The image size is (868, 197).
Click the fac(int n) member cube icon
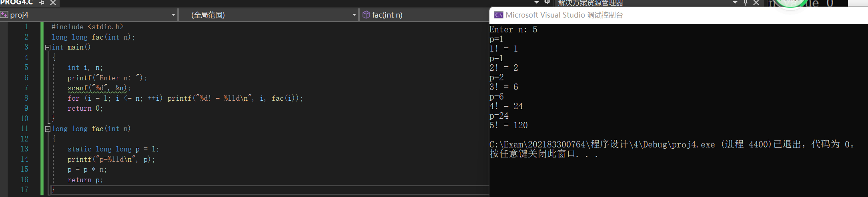tap(366, 15)
